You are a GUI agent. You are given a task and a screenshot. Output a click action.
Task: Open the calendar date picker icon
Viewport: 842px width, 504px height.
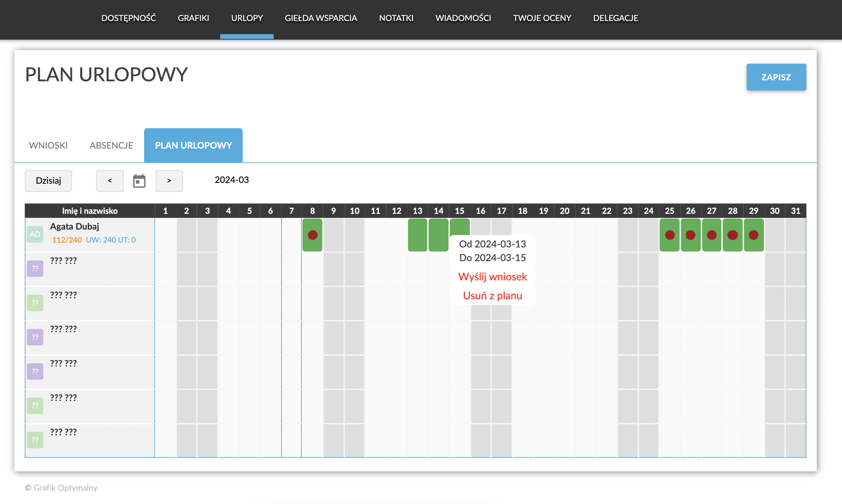139,181
